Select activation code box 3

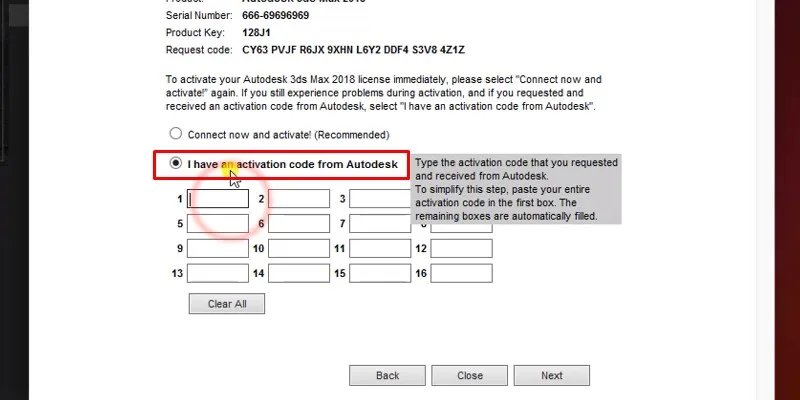[380, 199]
